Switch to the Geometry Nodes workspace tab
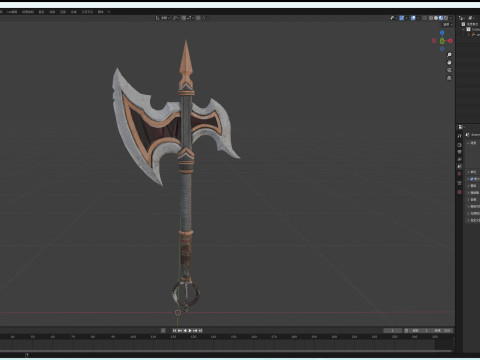 (87, 12)
